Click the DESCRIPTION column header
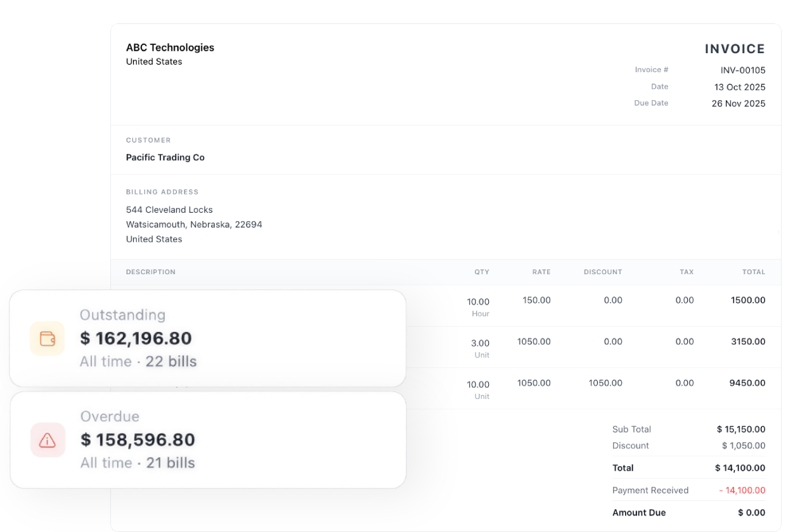The width and height of the screenshot is (800, 532). 150,272
